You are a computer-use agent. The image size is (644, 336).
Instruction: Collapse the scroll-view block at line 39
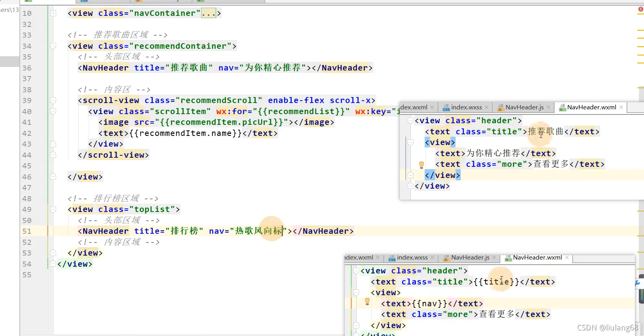(x=53, y=101)
